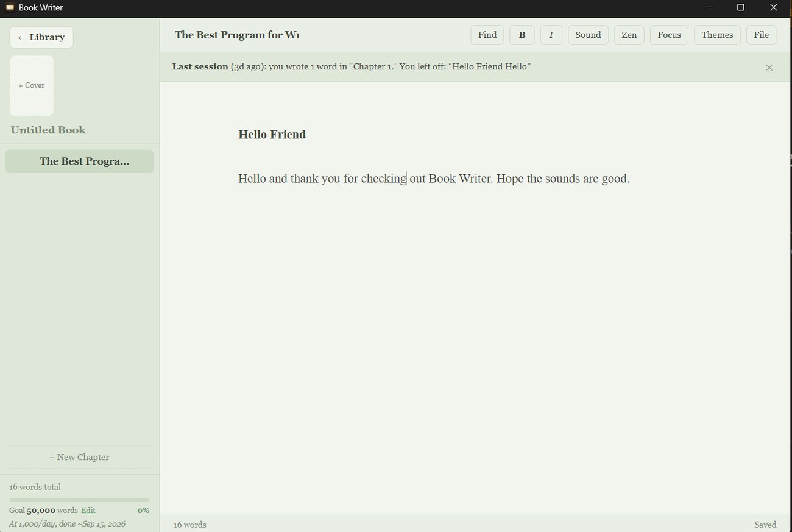Dismiss the Last session banner

[x=769, y=68]
